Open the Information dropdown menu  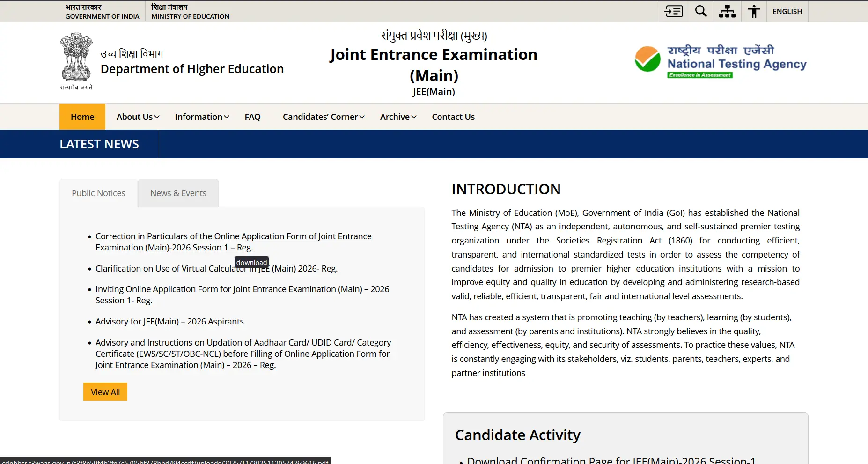tap(199, 117)
